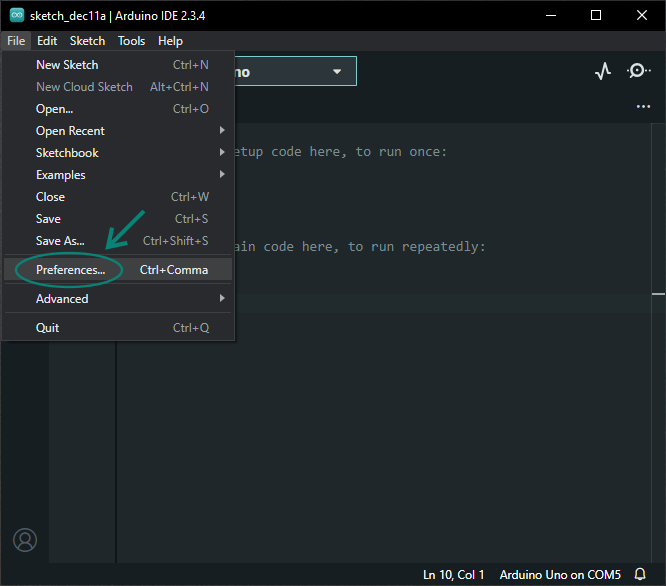Select Save As... menu item
The height and width of the screenshot is (586, 666).
pos(118,241)
